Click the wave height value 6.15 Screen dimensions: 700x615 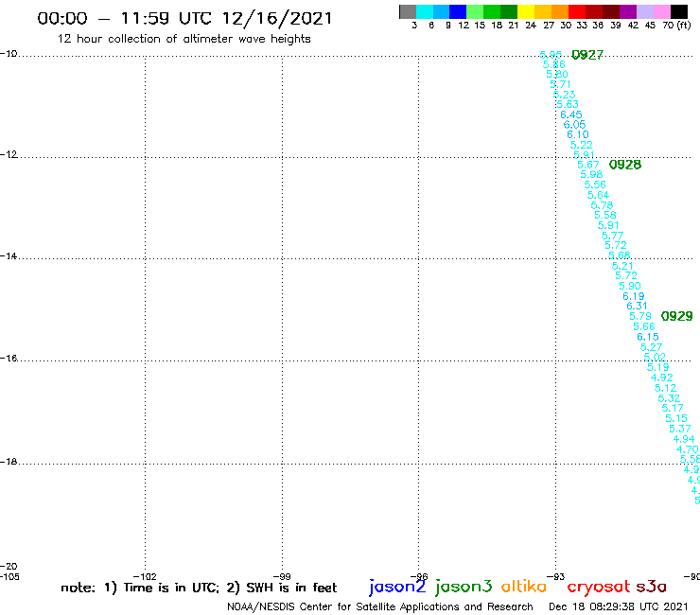click(x=647, y=337)
